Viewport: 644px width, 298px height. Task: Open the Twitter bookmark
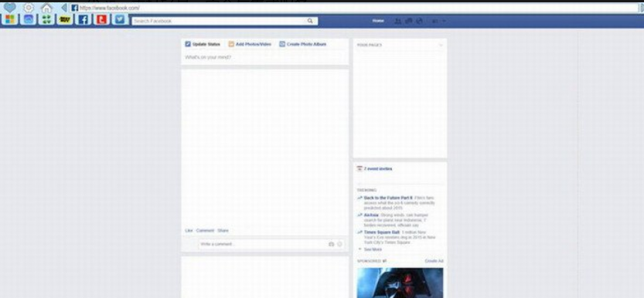pyautogui.click(x=120, y=19)
